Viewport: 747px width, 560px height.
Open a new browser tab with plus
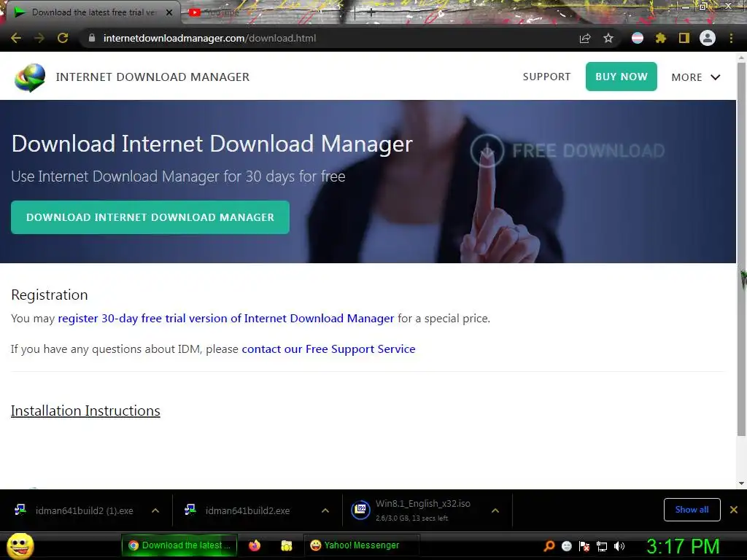click(371, 13)
